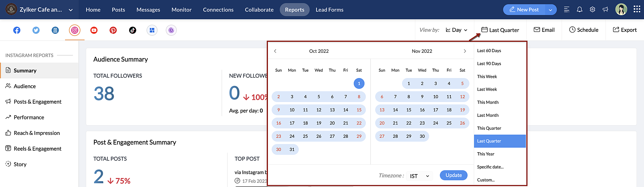Open the list menu icon in header
The width and height of the screenshot is (644, 187).
coord(567,10)
